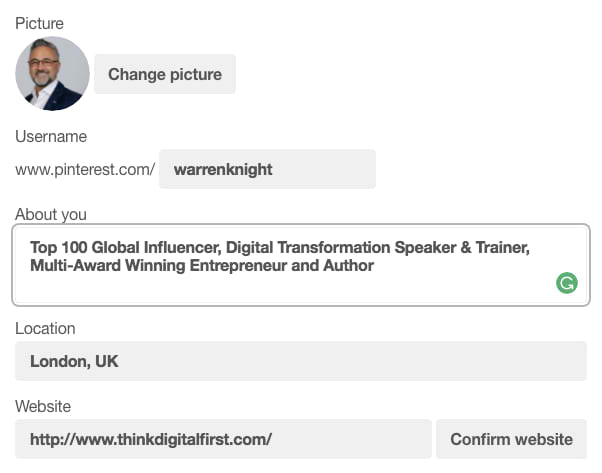Click the www.pinterest.com/ prefix text
Screen dimensions: 602x473
click(x=85, y=169)
